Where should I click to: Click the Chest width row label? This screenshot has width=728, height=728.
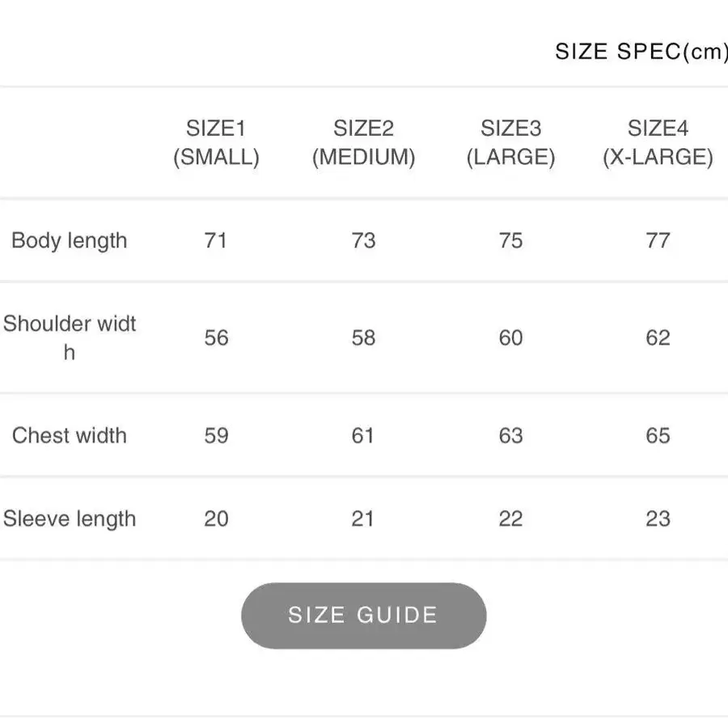point(70,435)
